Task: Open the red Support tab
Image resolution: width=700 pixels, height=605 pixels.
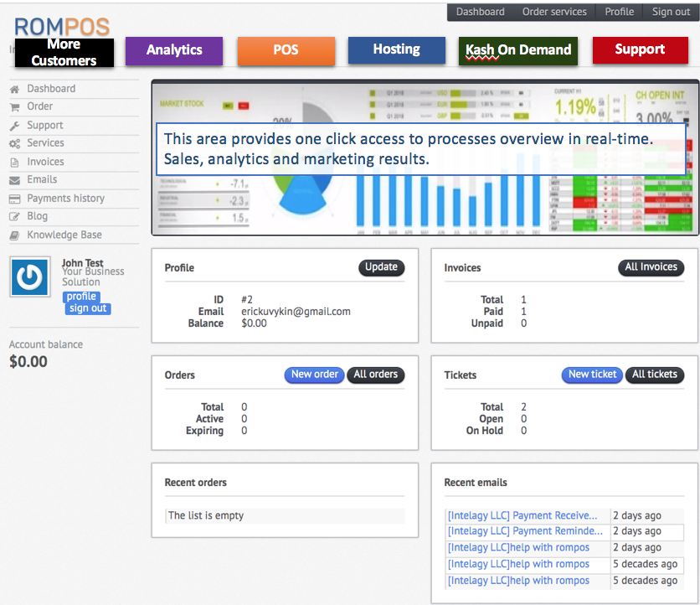Action: click(640, 50)
